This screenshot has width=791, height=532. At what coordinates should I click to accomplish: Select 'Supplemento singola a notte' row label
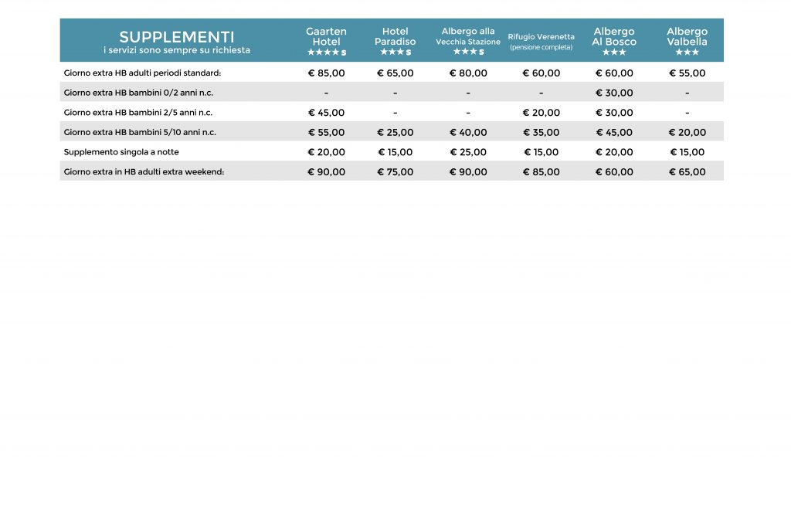click(x=121, y=152)
